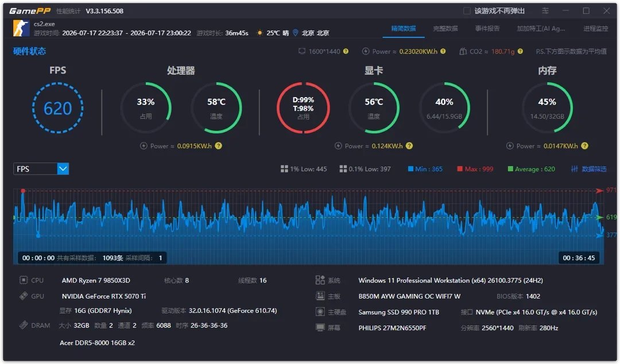Enable the 该游戏不再弹出 checkbox
The image size is (620, 364).
pos(467,11)
